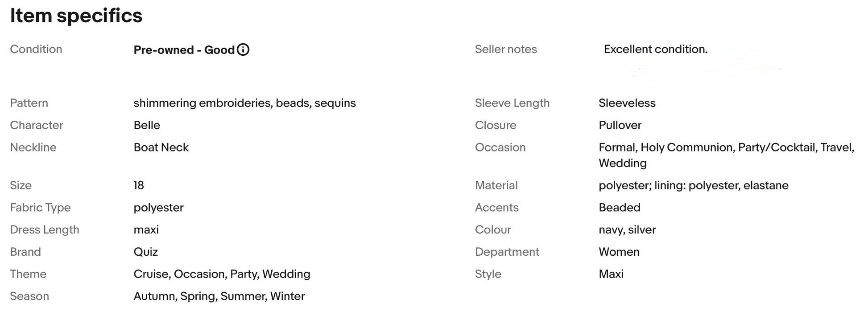Select the 'Maxi' style value

611,274
